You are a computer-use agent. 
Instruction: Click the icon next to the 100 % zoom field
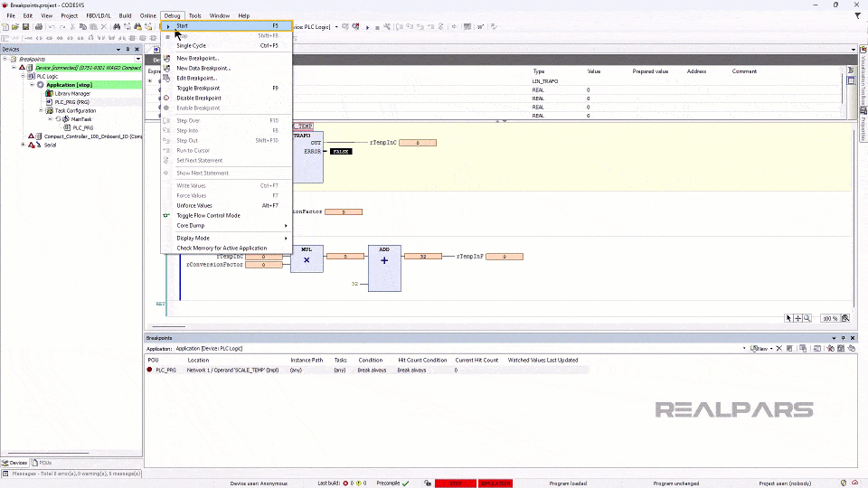[x=845, y=318]
